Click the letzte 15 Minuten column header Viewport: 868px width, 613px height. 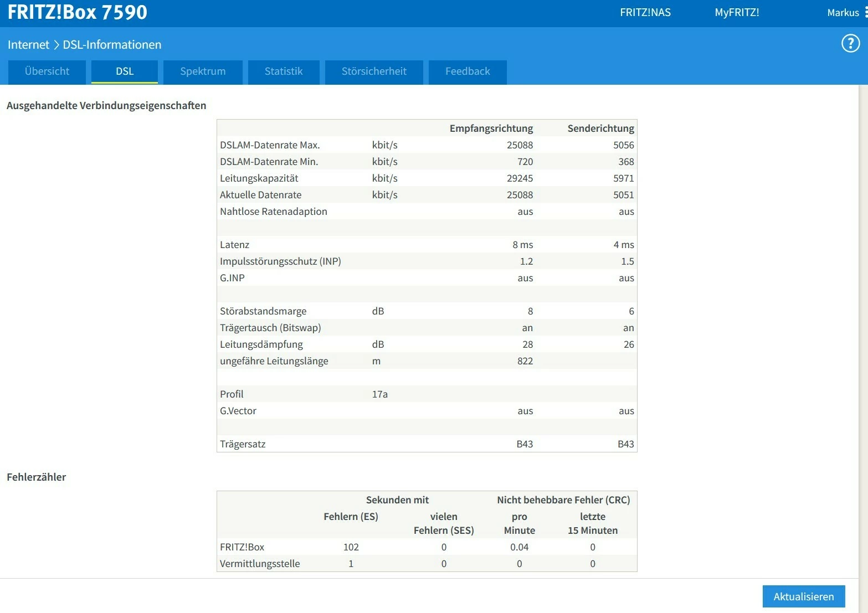coord(593,523)
